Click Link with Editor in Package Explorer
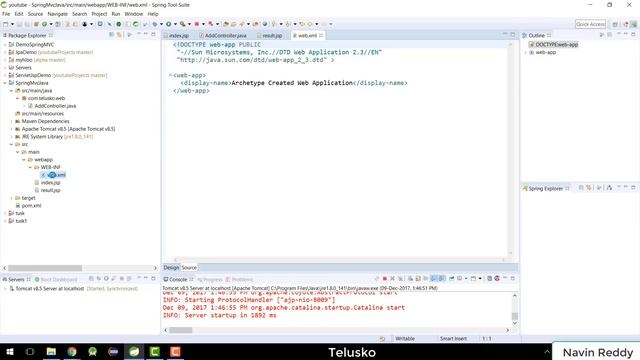 119,35
